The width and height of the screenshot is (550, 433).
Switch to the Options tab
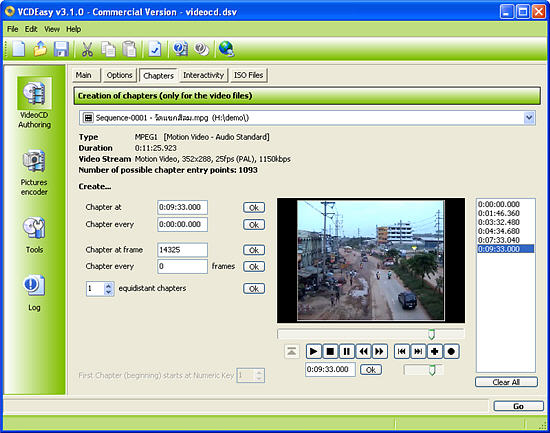click(x=119, y=75)
